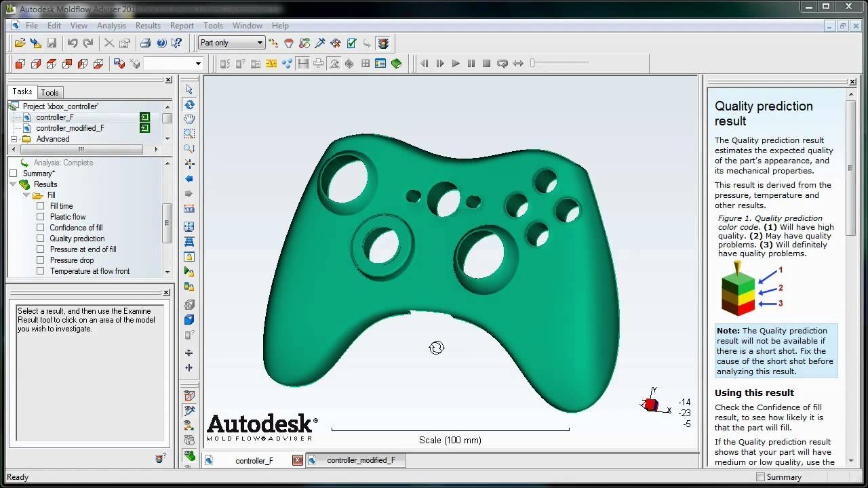Open the empty combo box beside cube icons
The image size is (868, 488).
174,64
